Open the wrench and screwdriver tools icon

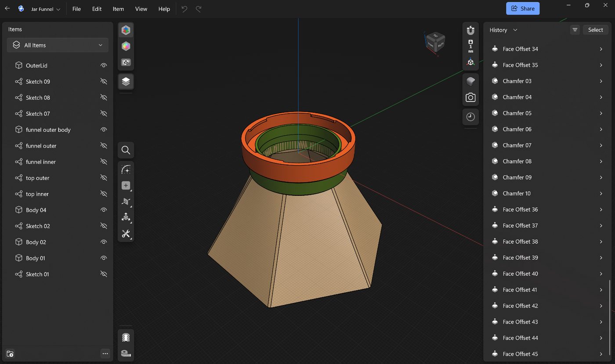click(126, 234)
